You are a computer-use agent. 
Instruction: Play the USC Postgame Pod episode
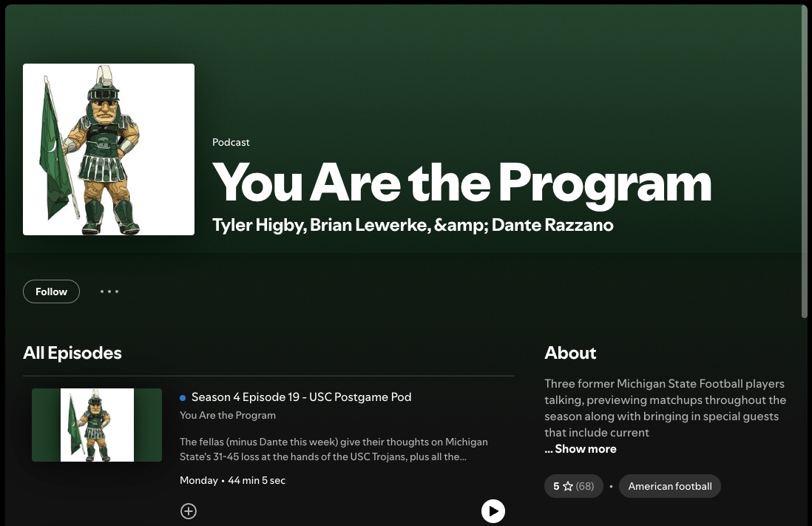tap(493, 511)
